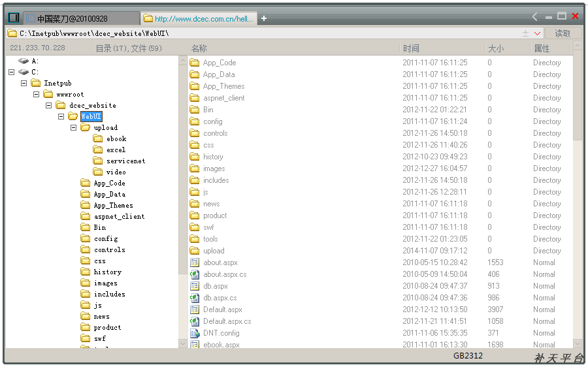The image size is (588, 367).
Task: Switch to the dcec.com.cn tab
Action: coord(199,18)
